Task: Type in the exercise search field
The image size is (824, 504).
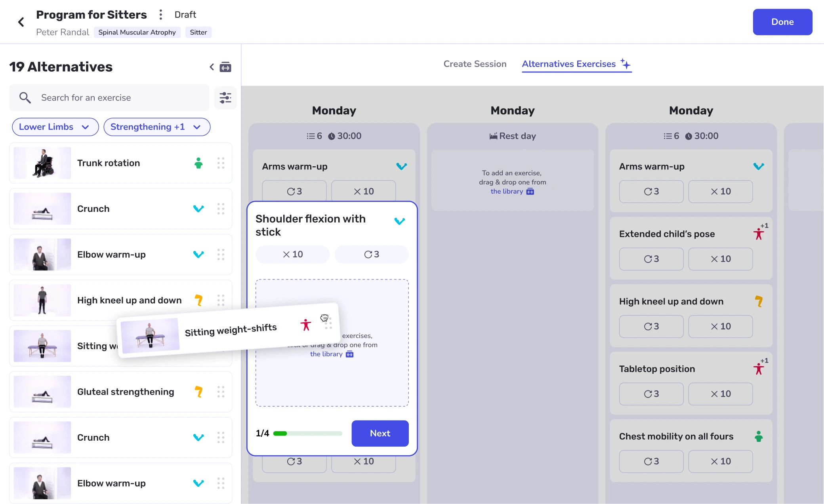Action: 109,98
